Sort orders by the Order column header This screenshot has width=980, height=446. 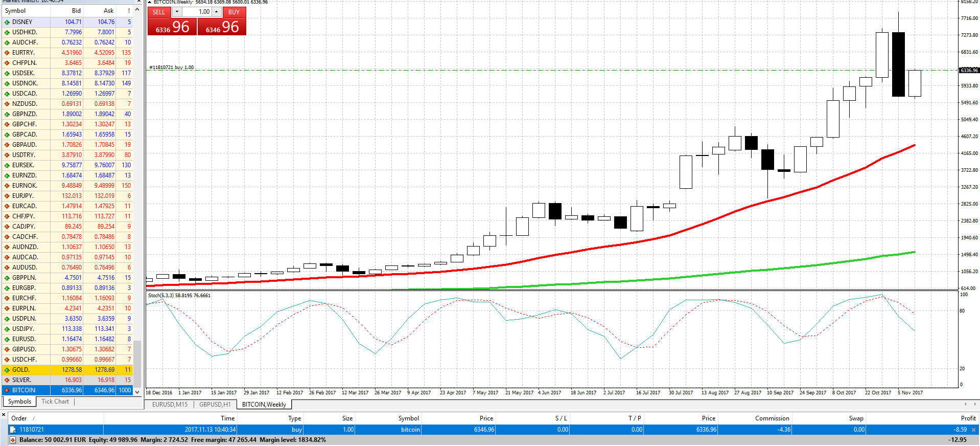coord(56,418)
